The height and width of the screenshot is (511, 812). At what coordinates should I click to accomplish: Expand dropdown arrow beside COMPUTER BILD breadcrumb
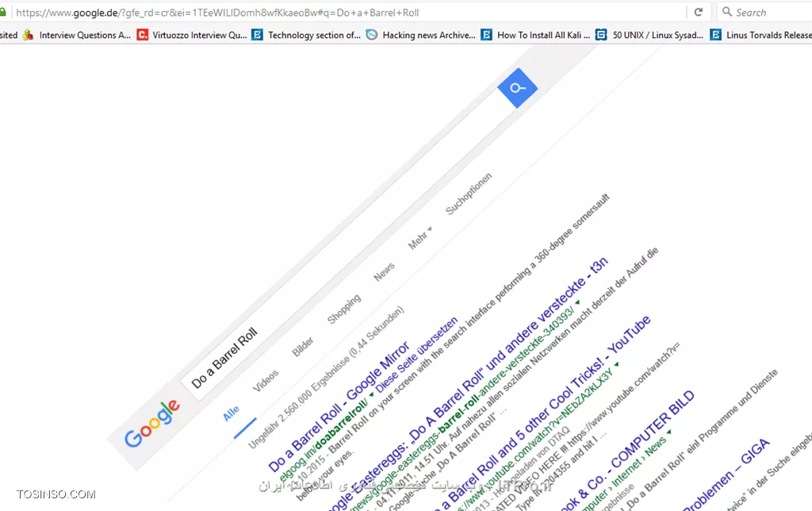(669, 432)
